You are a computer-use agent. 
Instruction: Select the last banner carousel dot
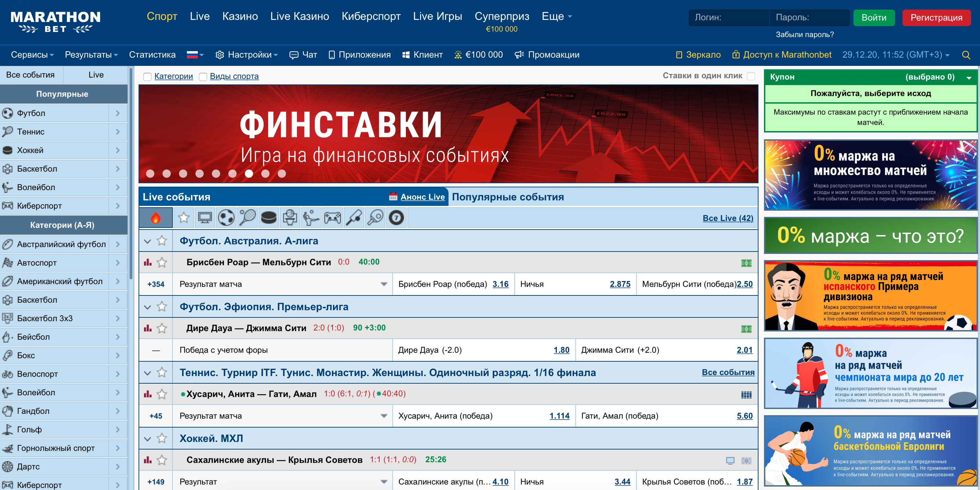tap(282, 174)
